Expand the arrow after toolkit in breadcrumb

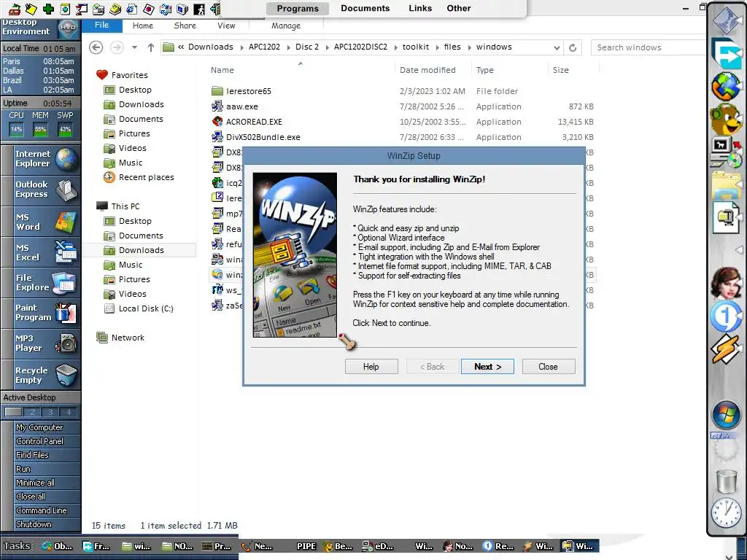click(436, 47)
